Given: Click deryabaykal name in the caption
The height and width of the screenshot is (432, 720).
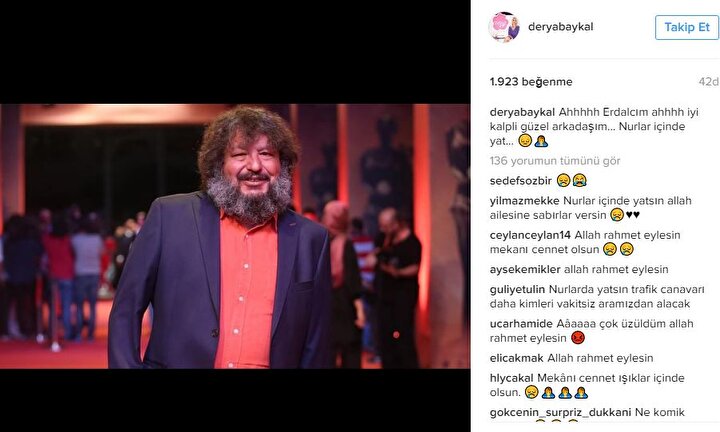Looking at the screenshot, I should click(522, 112).
